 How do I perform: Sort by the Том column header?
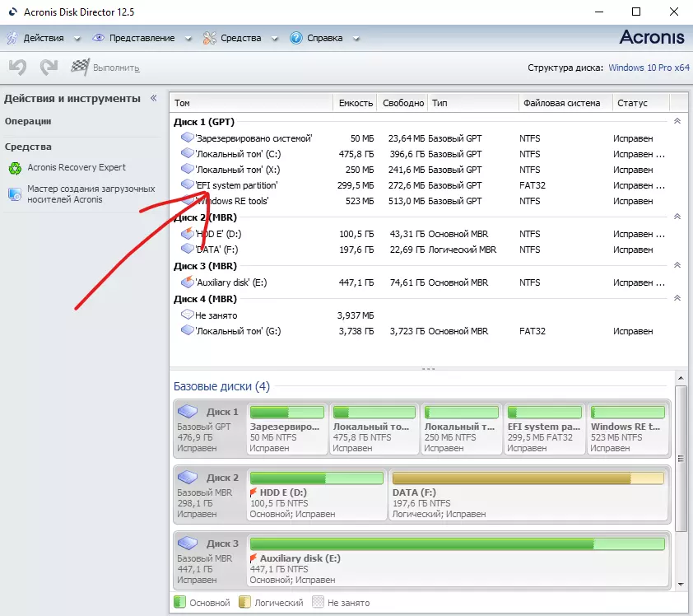point(251,103)
